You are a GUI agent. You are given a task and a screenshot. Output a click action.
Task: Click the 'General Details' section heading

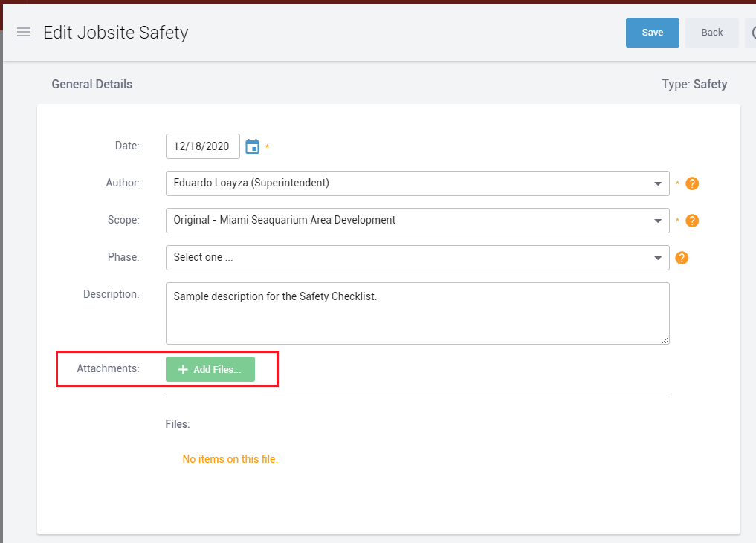(x=92, y=85)
